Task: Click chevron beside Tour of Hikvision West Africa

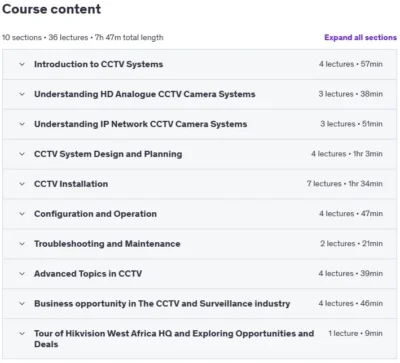Action: click(x=22, y=334)
